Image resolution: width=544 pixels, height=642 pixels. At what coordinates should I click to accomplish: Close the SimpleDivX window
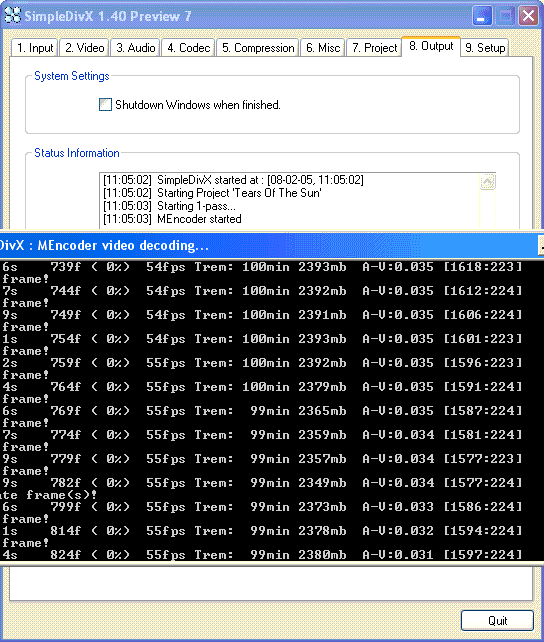[528, 16]
